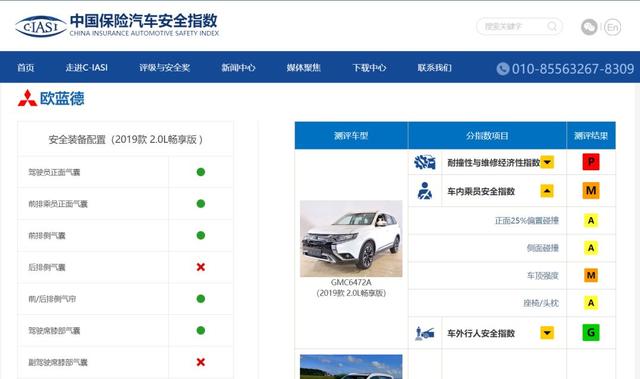Click the red P rating badge
This screenshot has height=379, width=640.
591,162
